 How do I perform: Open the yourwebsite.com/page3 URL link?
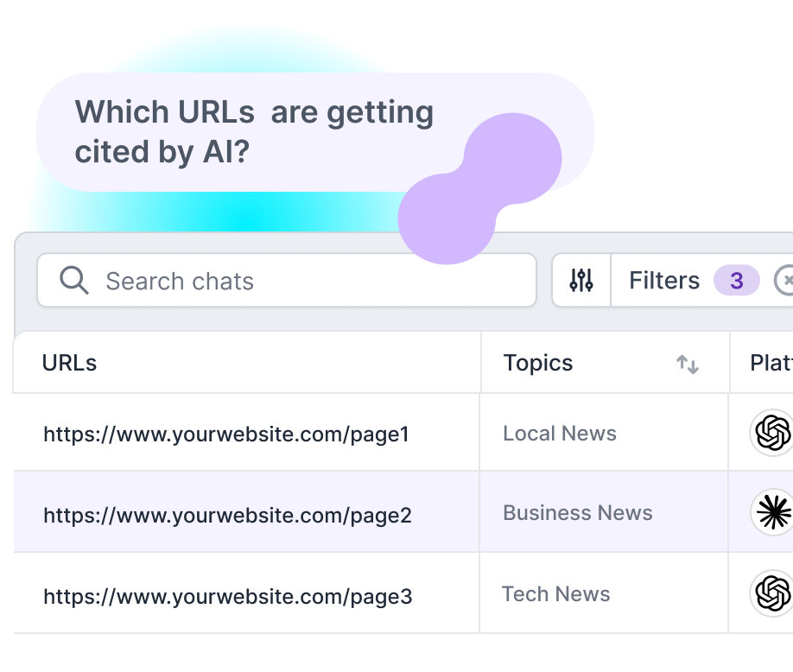click(x=226, y=596)
